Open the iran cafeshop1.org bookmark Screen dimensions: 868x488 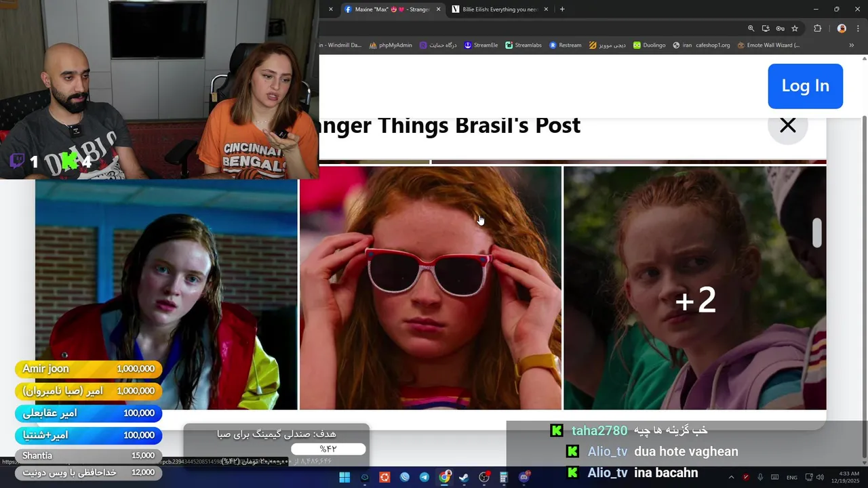coord(701,45)
